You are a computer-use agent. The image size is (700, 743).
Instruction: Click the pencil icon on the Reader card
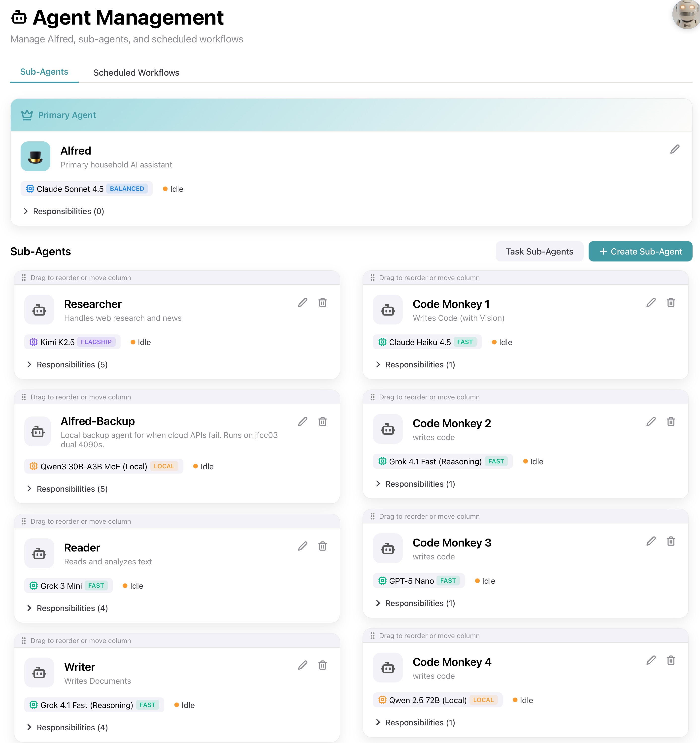click(x=302, y=546)
